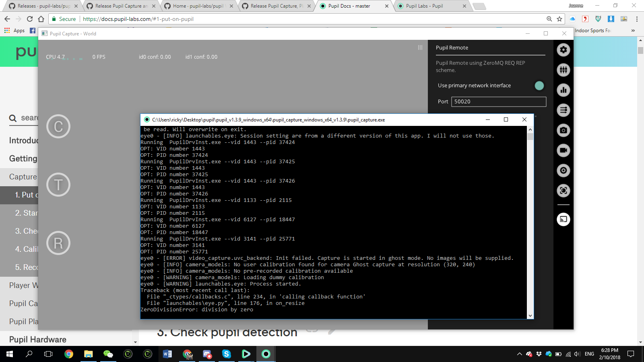Open the concentric-circle icon in sidebar
This screenshot has height=362, width=644.
point(563,171)
